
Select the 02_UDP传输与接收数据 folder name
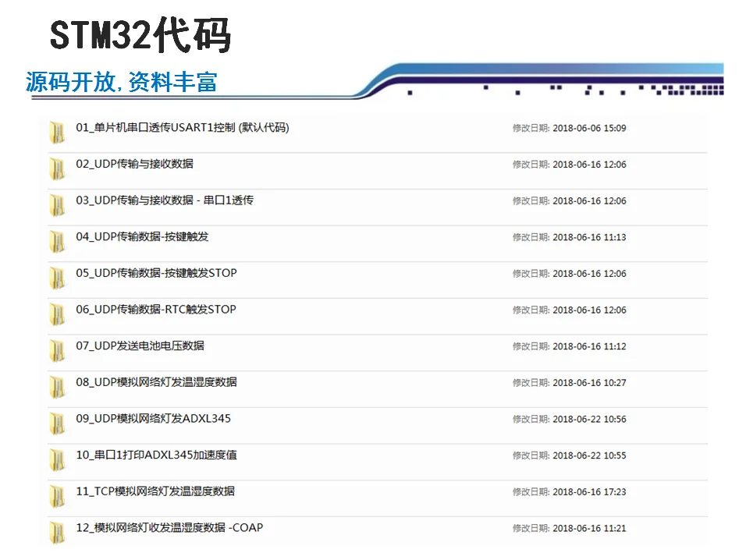(135, 164)
